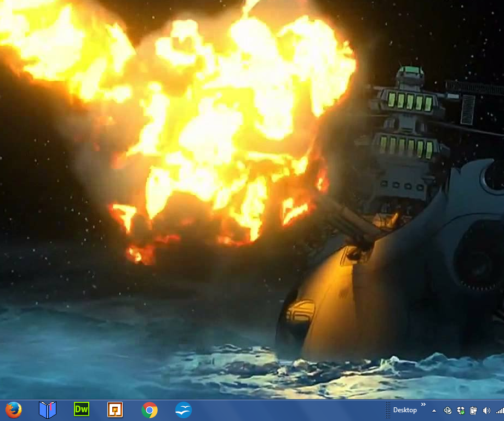Screen dimensions: 504x421
Task: Launch Firefox from the taskbar
Action: [x=14, y=409]
